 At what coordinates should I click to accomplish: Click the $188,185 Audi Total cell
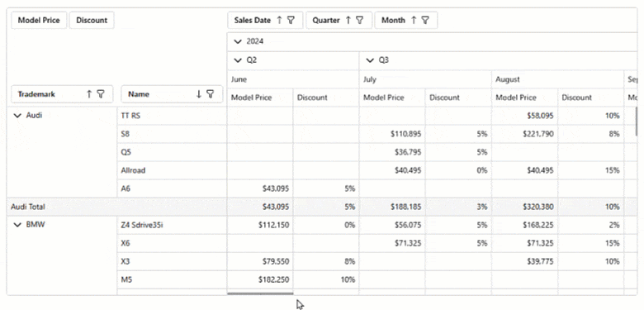pos(392,207)
